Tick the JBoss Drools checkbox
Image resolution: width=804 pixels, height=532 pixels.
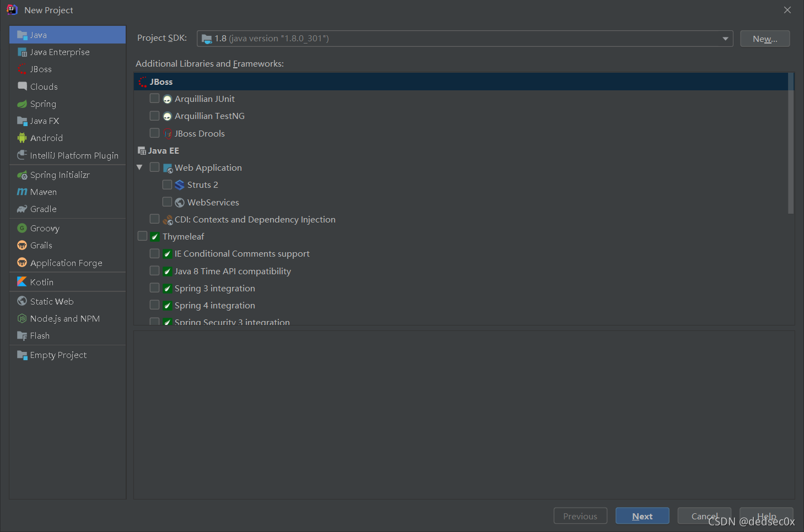(155, 133)
